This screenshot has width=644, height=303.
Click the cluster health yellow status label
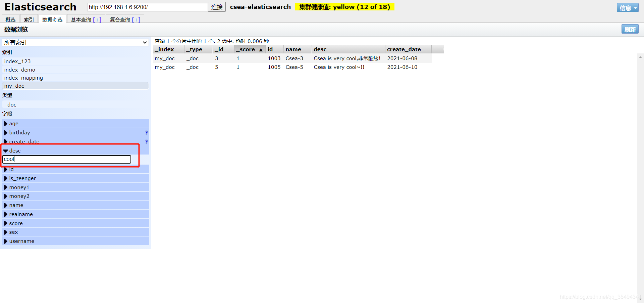pyautogui.click(x=344, y=7)
